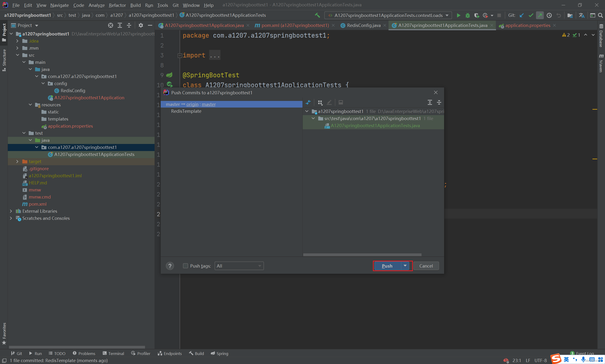
Task: Click the Sogou input method tray icon
Action: [556, 359]
